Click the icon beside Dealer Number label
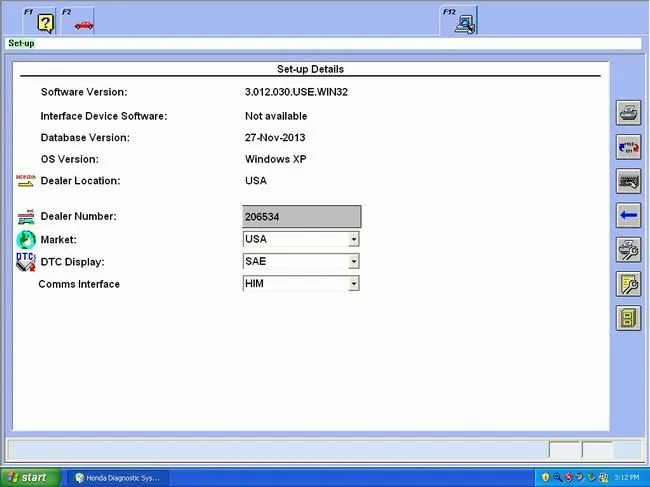Screen dimensions: 650x487 pyautogui.click(x=26, y=216)
